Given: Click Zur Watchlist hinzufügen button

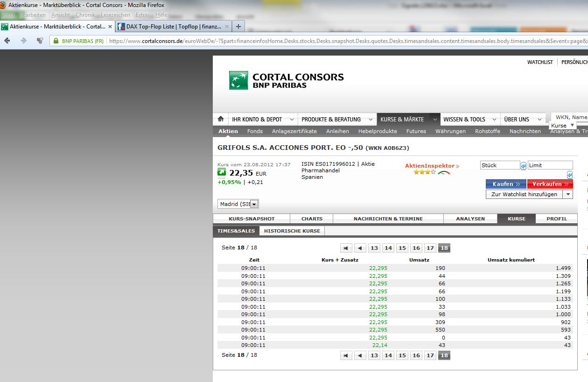Looking at the screenshot, I should (524, 194).
